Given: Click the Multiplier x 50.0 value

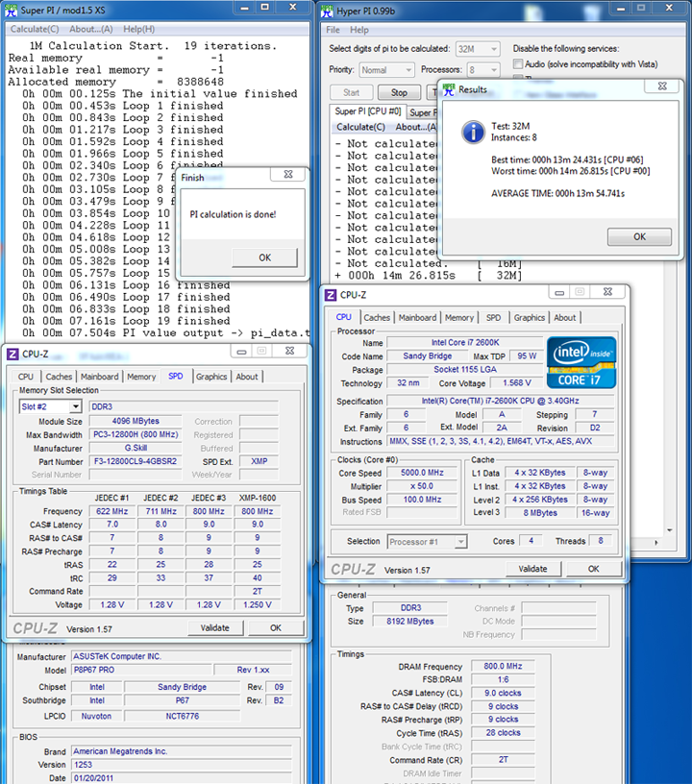Looking at the screenshot, I should (x=423, y=486).
